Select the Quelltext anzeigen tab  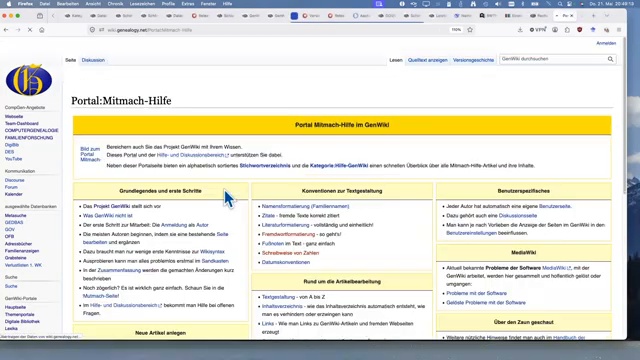pos(427,60)
